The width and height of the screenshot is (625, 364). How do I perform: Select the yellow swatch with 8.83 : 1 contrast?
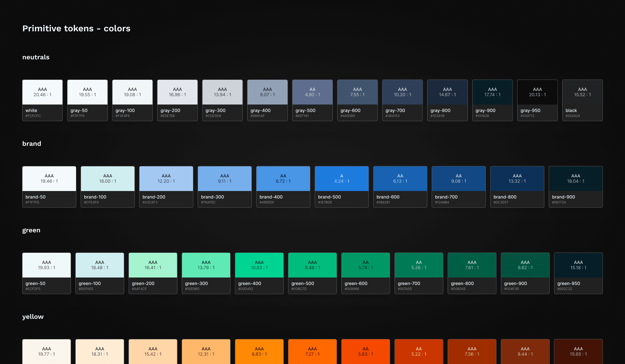click(x=259, y=352)
